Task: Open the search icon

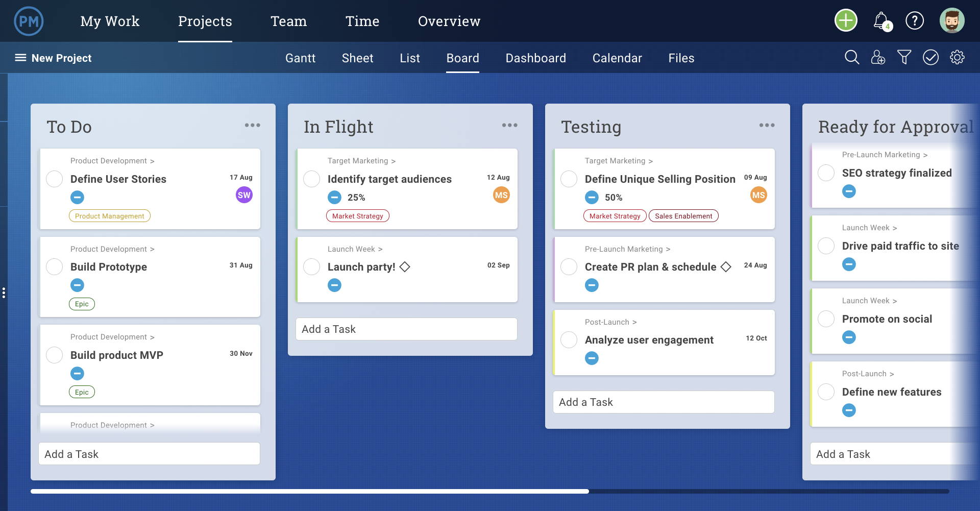Action: pos(851,57)
